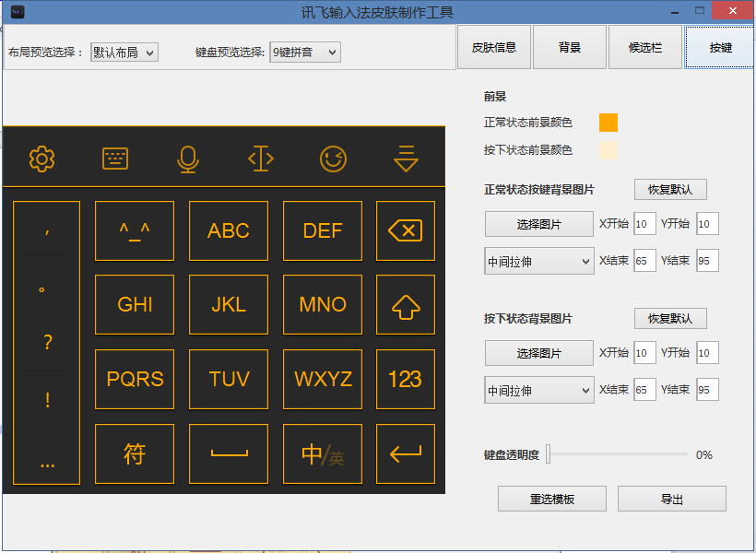
Task: Open 中间拉伸 dropdown under 按下状态背景图片
Action: click(539, 390)
